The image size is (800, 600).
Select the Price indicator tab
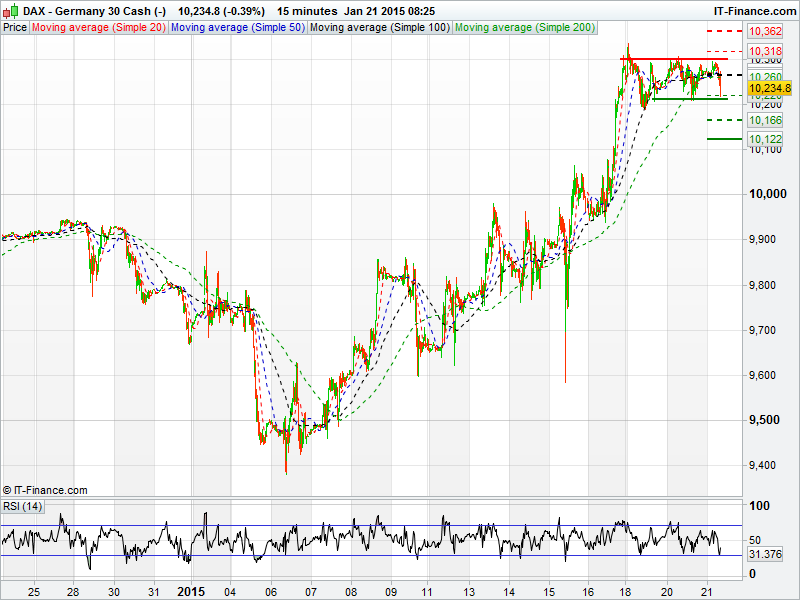pyautogui.click(x=15, y=28)
